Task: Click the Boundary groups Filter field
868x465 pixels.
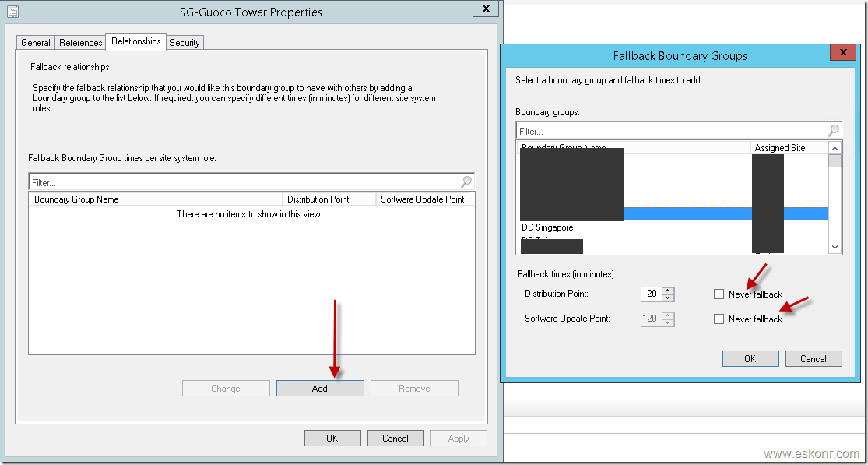Action: 669,131
